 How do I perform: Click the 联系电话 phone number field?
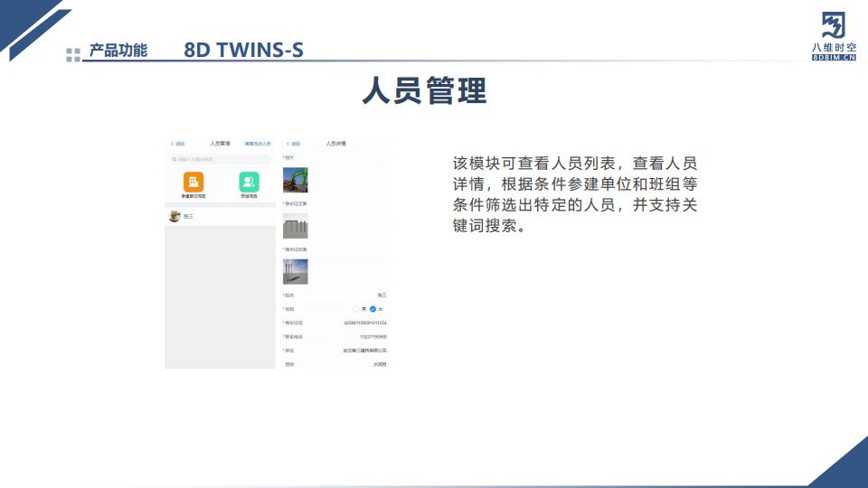click(373, 336)
